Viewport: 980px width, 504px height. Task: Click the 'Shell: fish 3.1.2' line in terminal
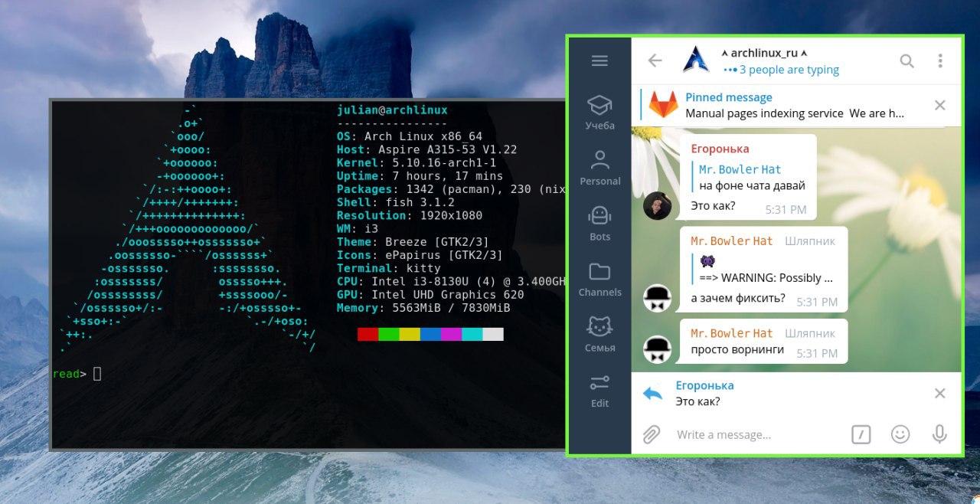(396, 202)
